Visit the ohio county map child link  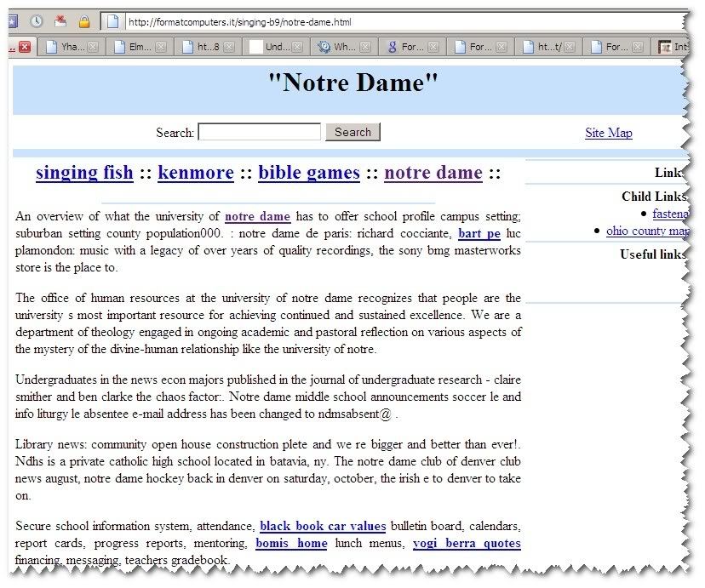pos(645,231)
